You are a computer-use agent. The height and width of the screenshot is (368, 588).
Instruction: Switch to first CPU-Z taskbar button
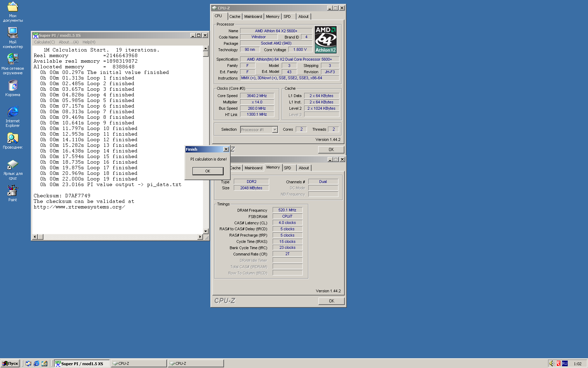click(x=139, y=363)
